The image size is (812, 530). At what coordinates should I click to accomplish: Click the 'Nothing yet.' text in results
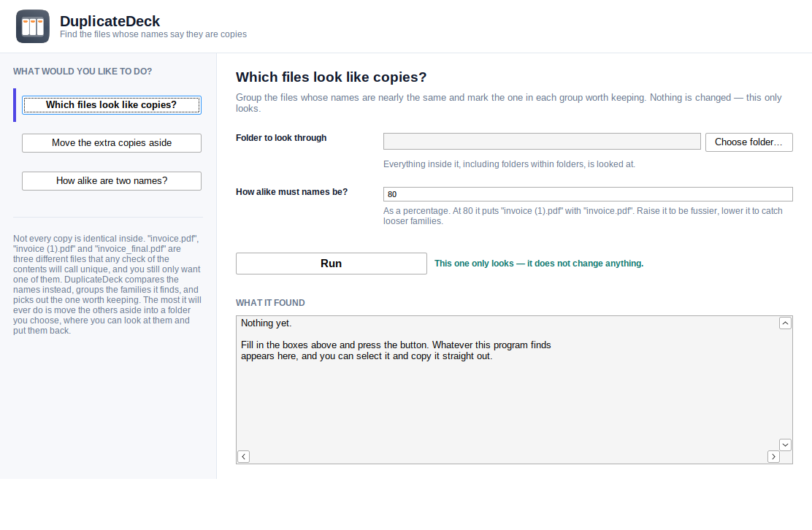click(x=267, y=323)
